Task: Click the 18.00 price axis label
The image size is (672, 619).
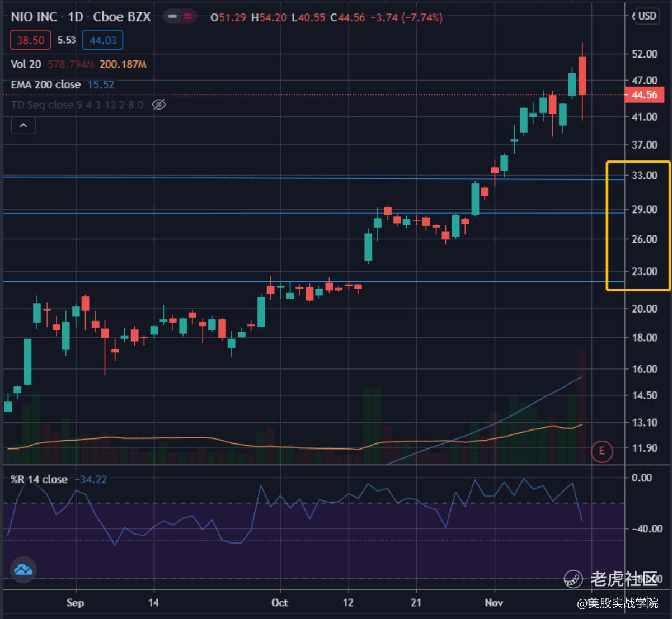Action: 644,338
